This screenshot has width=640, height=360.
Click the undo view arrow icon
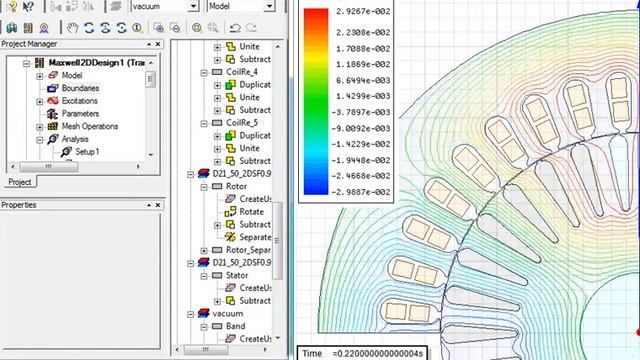tap(235, 28)
